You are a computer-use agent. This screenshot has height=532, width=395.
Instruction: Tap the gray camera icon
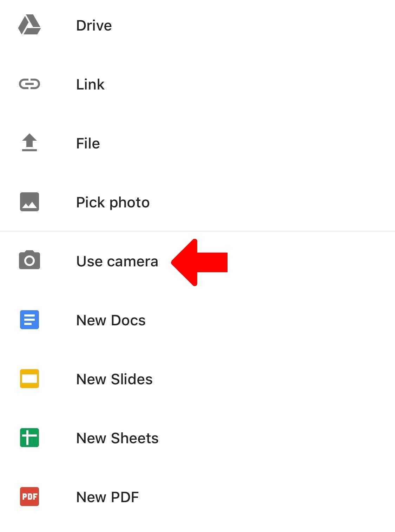[29, 260]
